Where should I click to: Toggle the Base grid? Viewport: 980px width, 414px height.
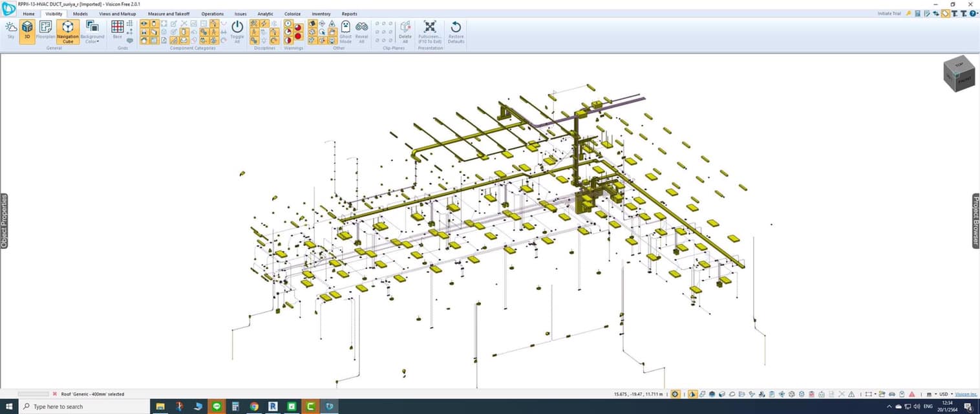point(118,30)
